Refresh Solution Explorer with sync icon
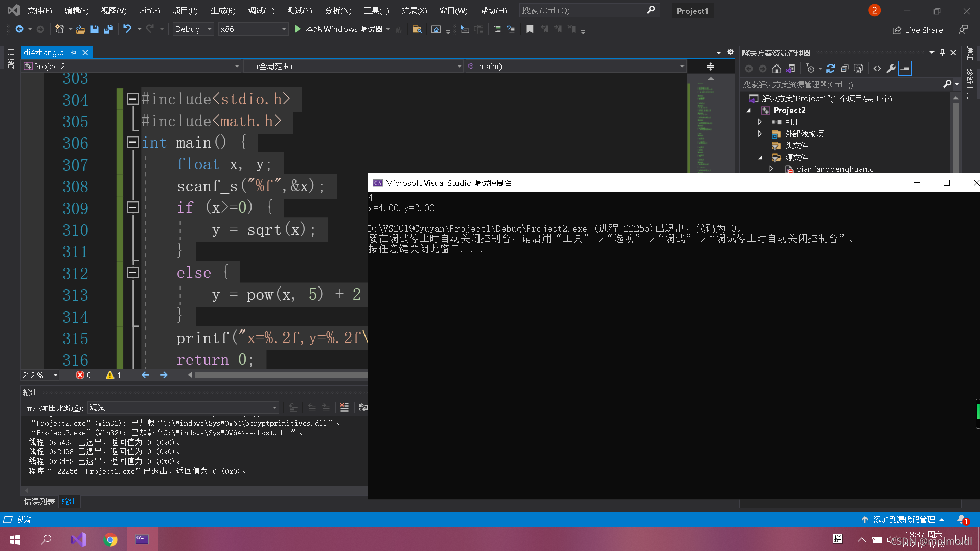The width and height of the screenshot is (980, 551). click(831, 69)
